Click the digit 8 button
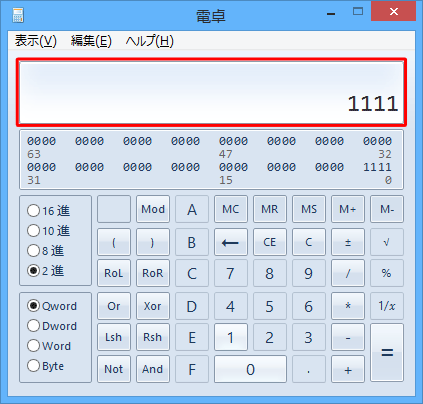The height and width of the screenshot is (404, 423). pos(270,273)
